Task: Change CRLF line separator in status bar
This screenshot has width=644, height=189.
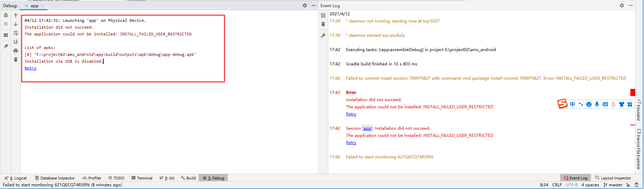Action: pos(557,185)
